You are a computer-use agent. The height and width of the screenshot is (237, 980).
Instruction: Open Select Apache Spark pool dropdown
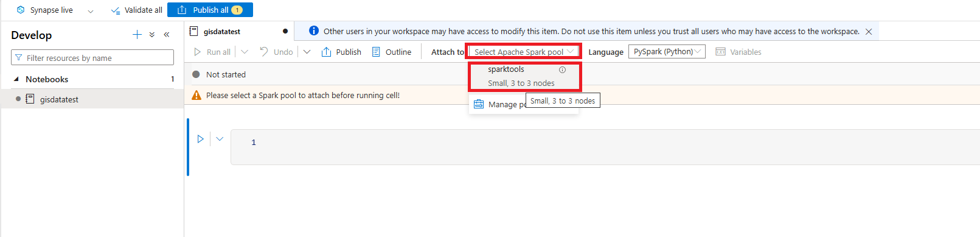tap(523, 52)
